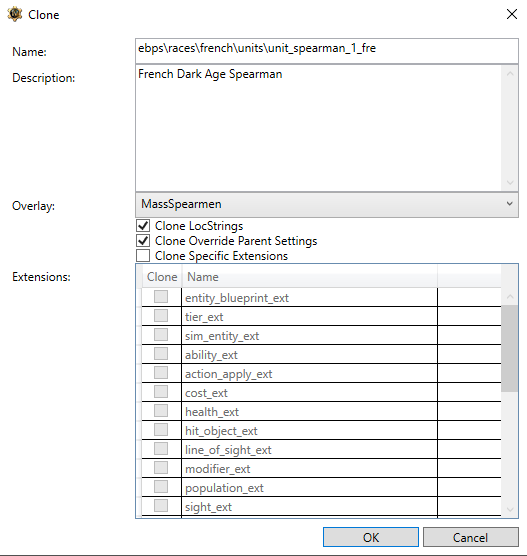
Task: Tick clone checkbox for sight_ext
Action: pos(161,506)
